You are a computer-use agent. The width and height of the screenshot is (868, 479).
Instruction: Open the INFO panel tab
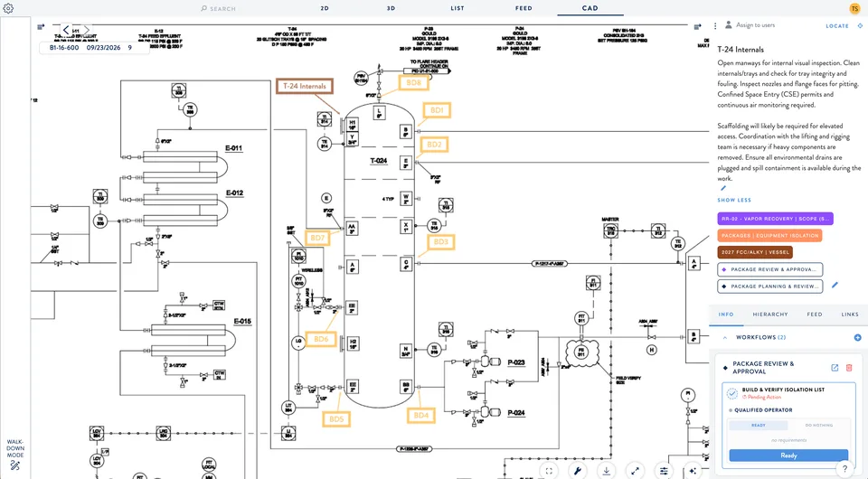[726, 315]
